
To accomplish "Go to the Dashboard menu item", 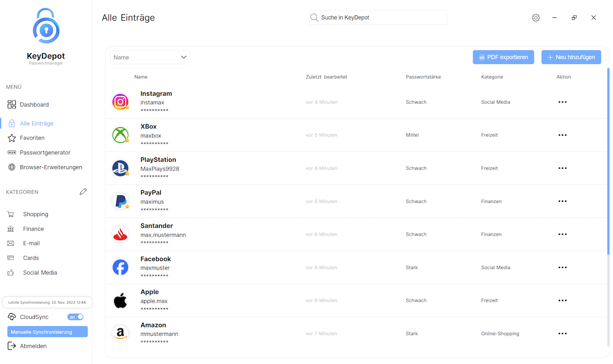I will pos(34,104).
